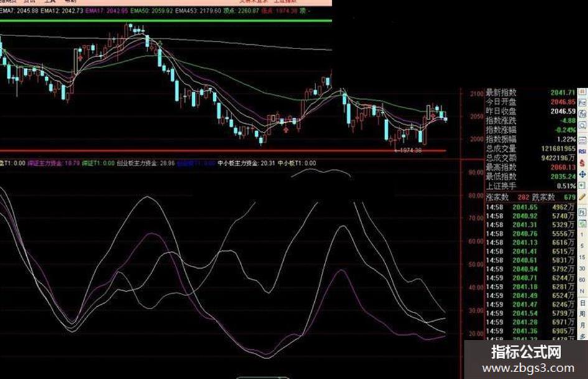Image resolution: width=588 pixels, height=379 pixels.
Task: Click the latest index value 2041.71
Action: [x=563, y=92]
